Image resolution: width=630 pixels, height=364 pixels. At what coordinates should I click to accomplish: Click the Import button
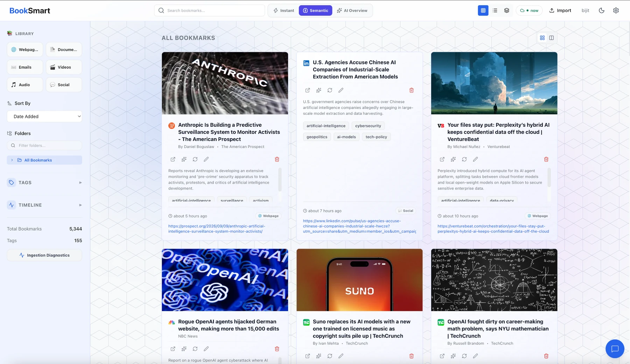click(x=560, y=10)
